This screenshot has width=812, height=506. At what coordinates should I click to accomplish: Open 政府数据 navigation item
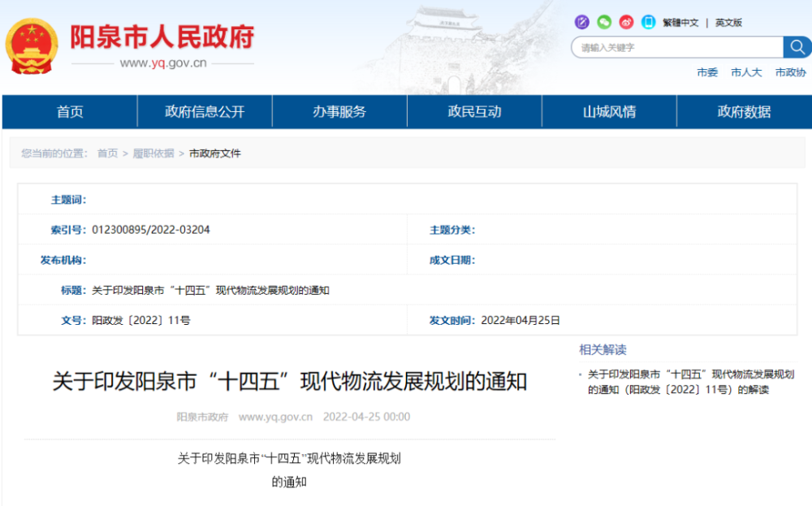click(x=744, y=111)
